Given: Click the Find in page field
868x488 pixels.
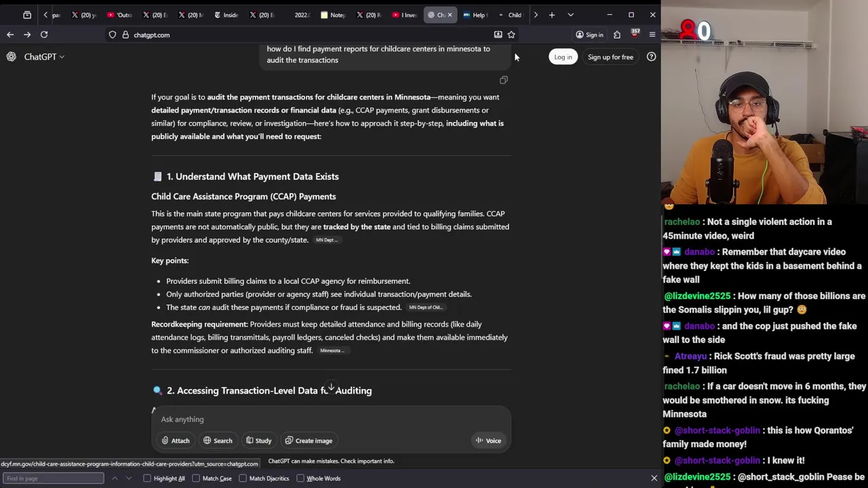Looking at the screenshot, I should [54, 479].
